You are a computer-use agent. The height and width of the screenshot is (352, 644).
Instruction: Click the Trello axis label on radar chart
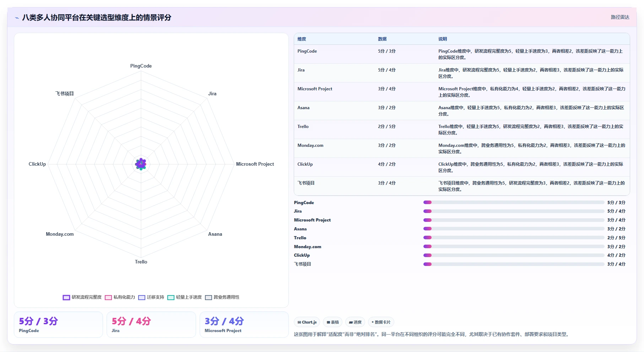[141, 262]
